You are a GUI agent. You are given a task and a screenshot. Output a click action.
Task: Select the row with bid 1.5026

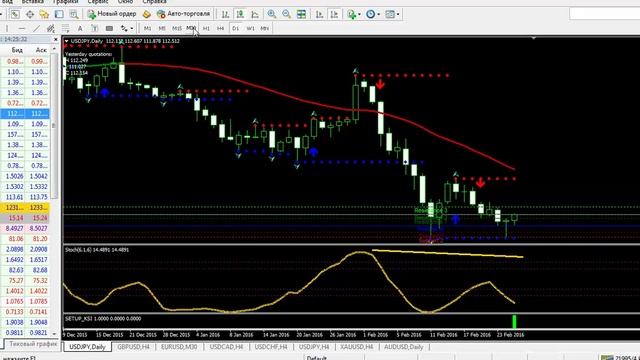(x=25, y=176)
